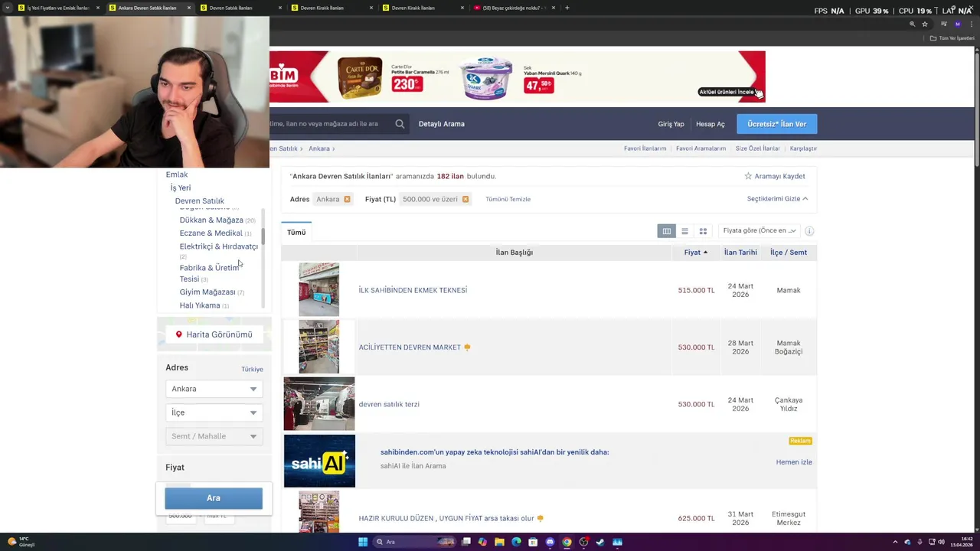
Task: Open Task View on the taskbar
Action: pos(465,542)
